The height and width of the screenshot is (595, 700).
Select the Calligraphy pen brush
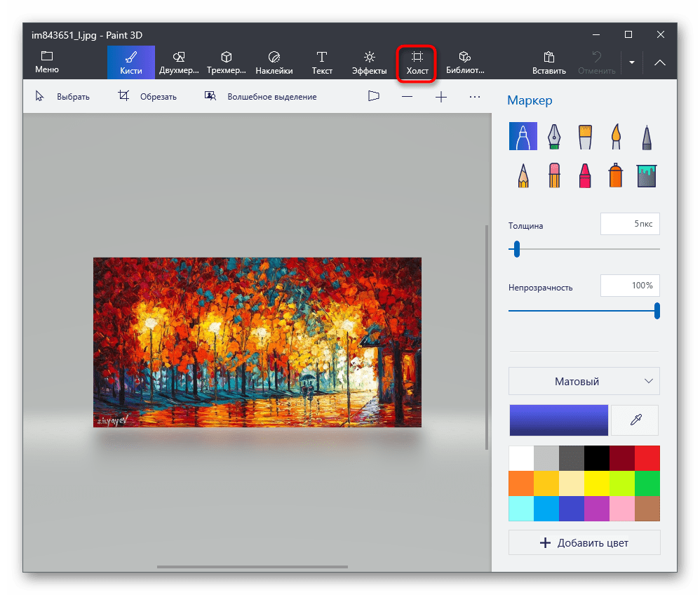(553, 136)
